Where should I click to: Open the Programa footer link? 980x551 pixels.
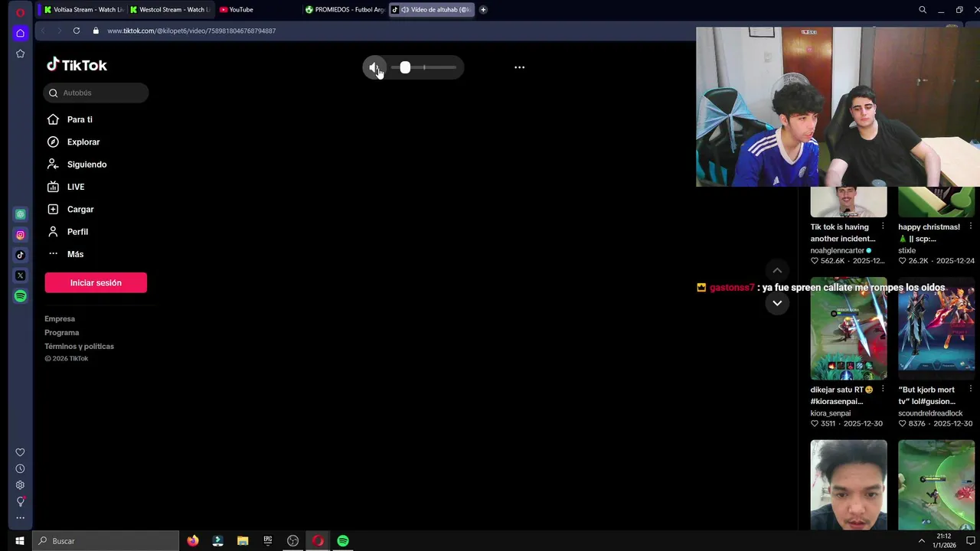click(62, 333)
